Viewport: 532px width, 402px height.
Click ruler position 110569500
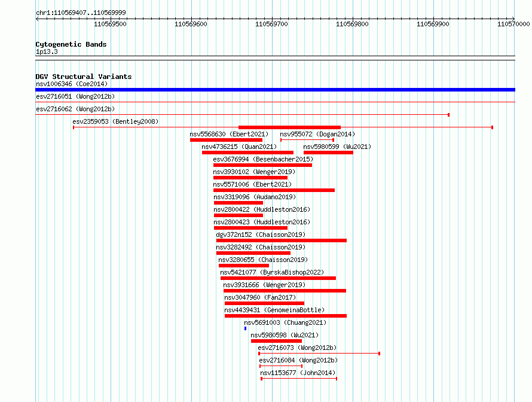pos(110,24)
